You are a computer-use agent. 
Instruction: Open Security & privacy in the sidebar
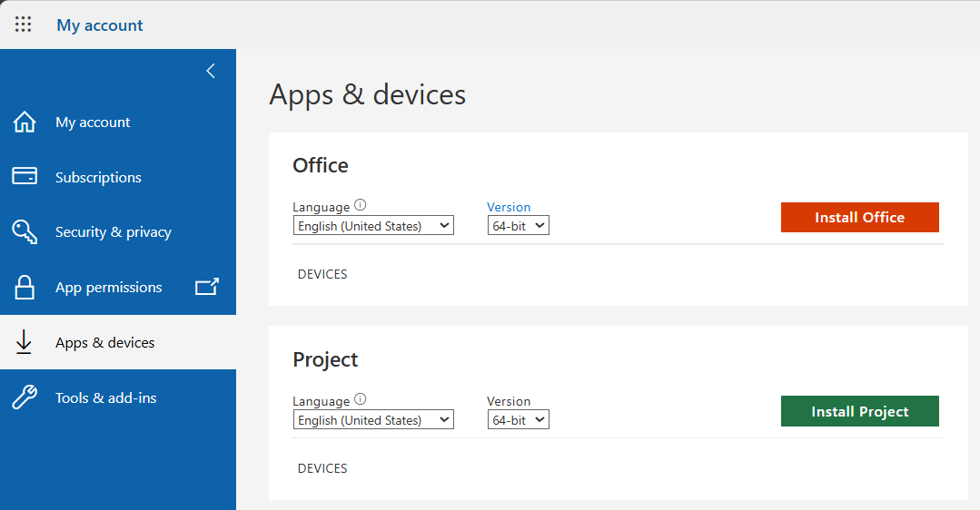118,231
